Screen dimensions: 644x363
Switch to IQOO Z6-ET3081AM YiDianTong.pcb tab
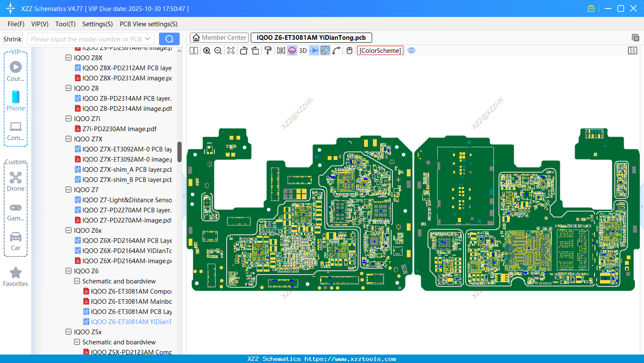click(x=311, y=38)
